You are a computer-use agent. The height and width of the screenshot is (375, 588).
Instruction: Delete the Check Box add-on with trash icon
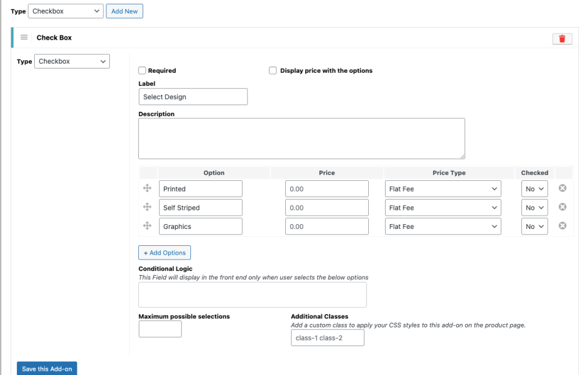tap(562, 38)
